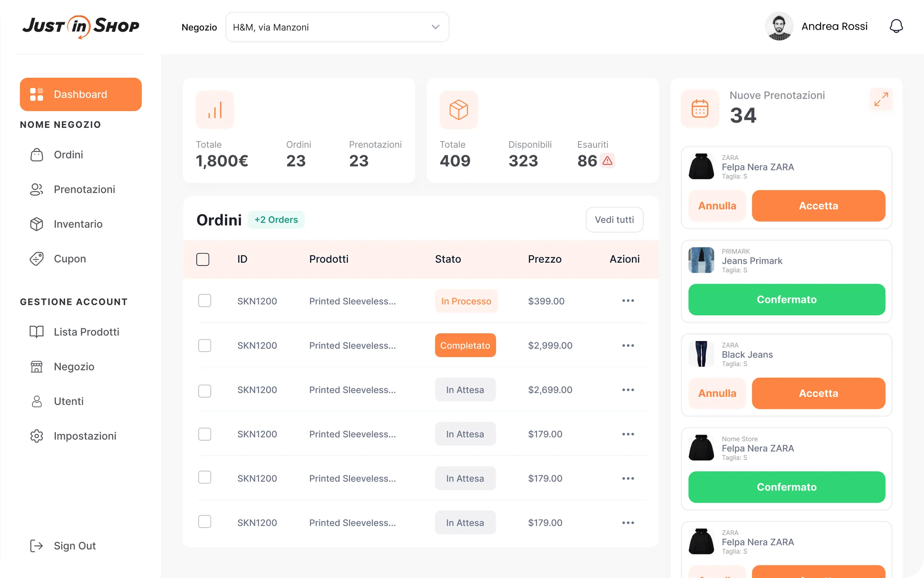
Task: Open actions menu for the last table row
Action: tap(628, 523)
